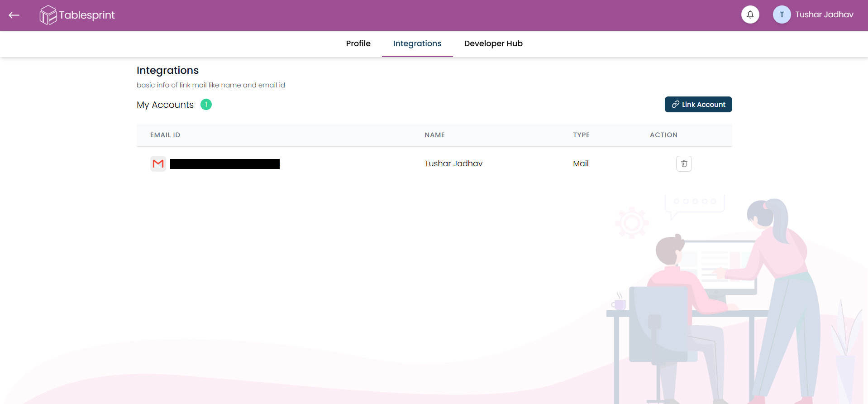Screen dimensions: 868x404
Task: Click the green accounts count badge
Action: [x=206, y=105]
